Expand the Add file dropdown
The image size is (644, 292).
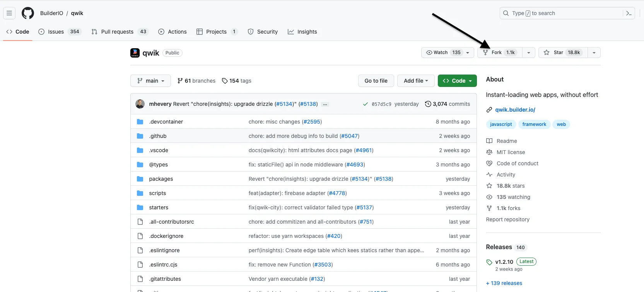coord(416,81)
